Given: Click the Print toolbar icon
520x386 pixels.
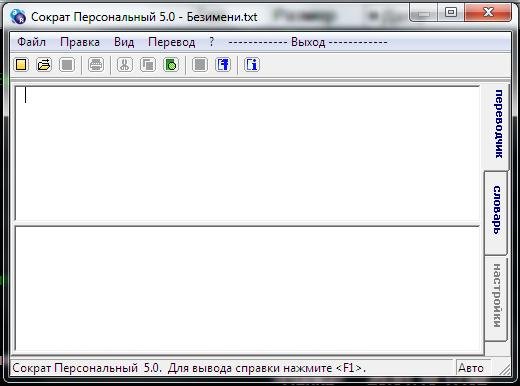Looking at the screenshot, I should click(x=96, y=65).
